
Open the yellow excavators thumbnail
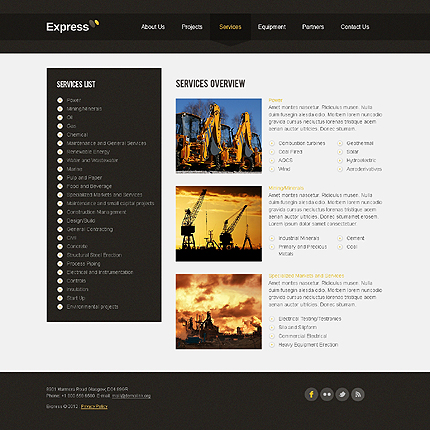[x=219, y=136]
